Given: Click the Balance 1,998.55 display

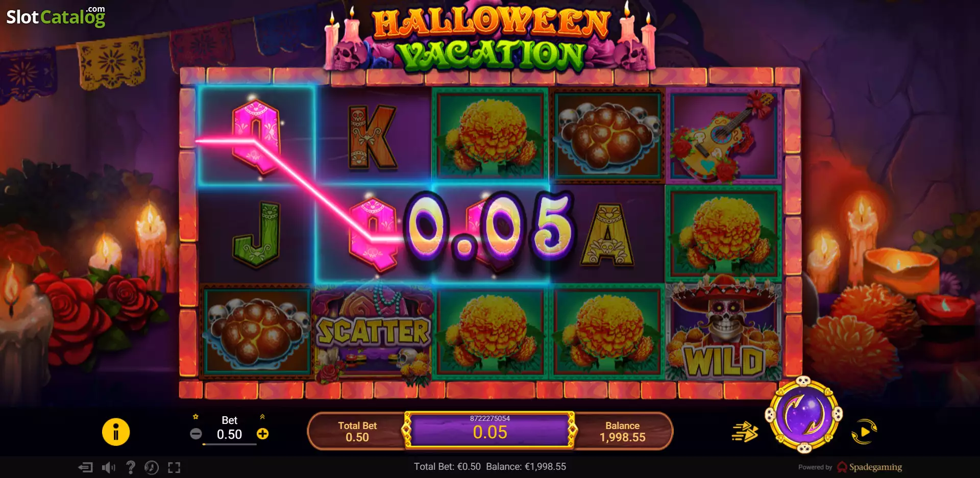Looking at the screenshot, I should (x=622, y=432).
